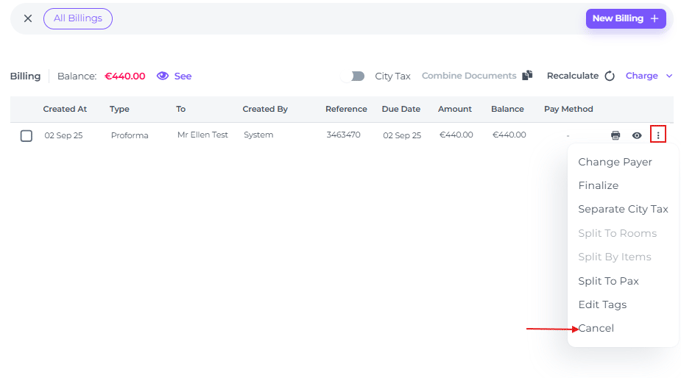Screen dimensions: 681x378
Task: Open the Charge menu label
Action: tap(641, 76)
